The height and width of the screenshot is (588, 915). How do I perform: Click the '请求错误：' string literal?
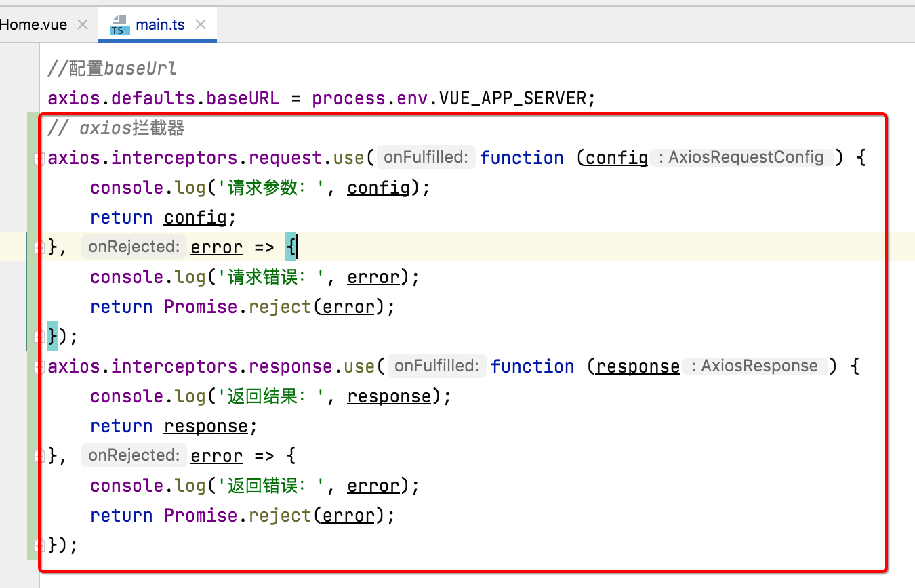tap(271, 277)
